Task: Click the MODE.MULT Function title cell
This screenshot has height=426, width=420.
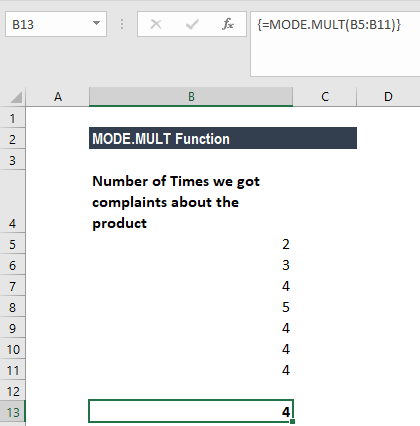Action: 223,138
